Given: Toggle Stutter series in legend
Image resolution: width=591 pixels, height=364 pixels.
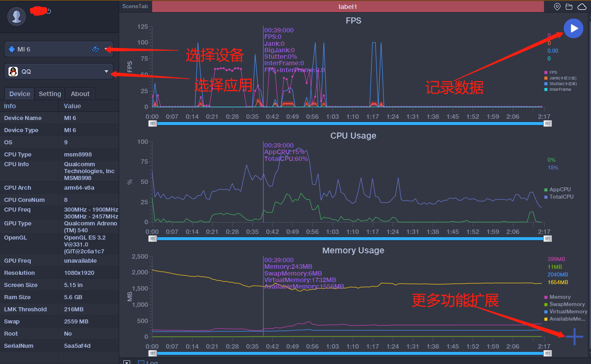Looking at the screenshot, I should coord(561,84).
